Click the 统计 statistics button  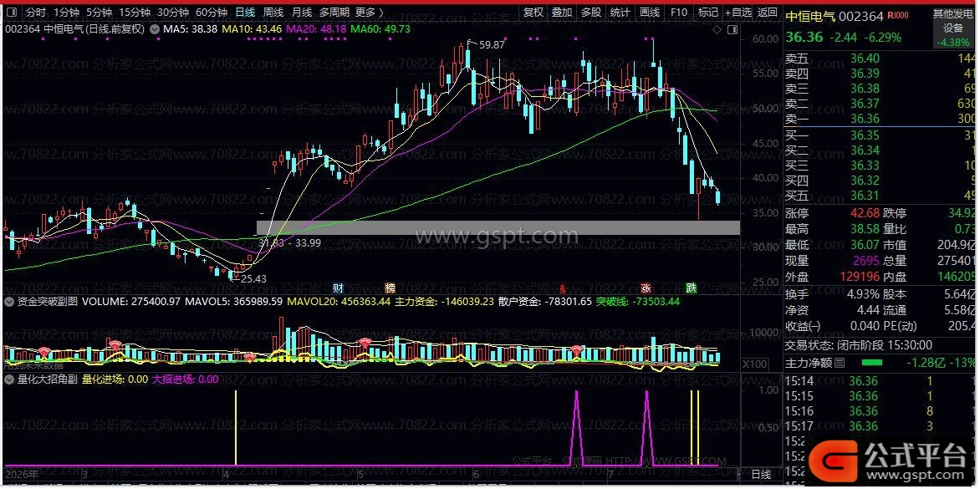(620, 13)
